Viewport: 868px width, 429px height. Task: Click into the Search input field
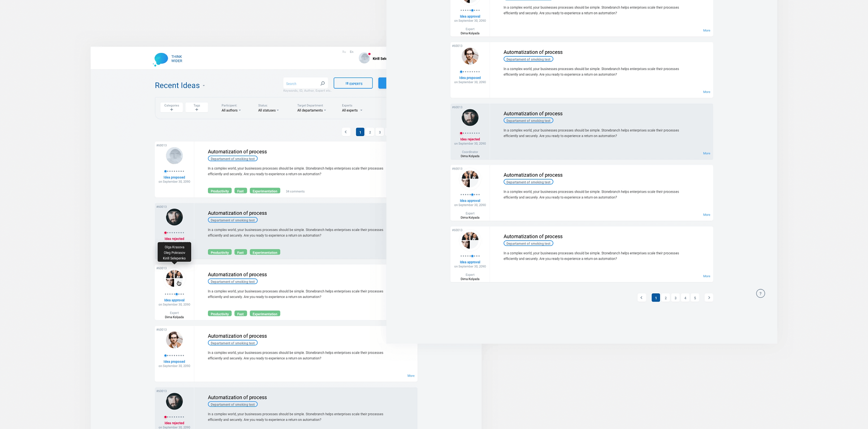[302, 84]
